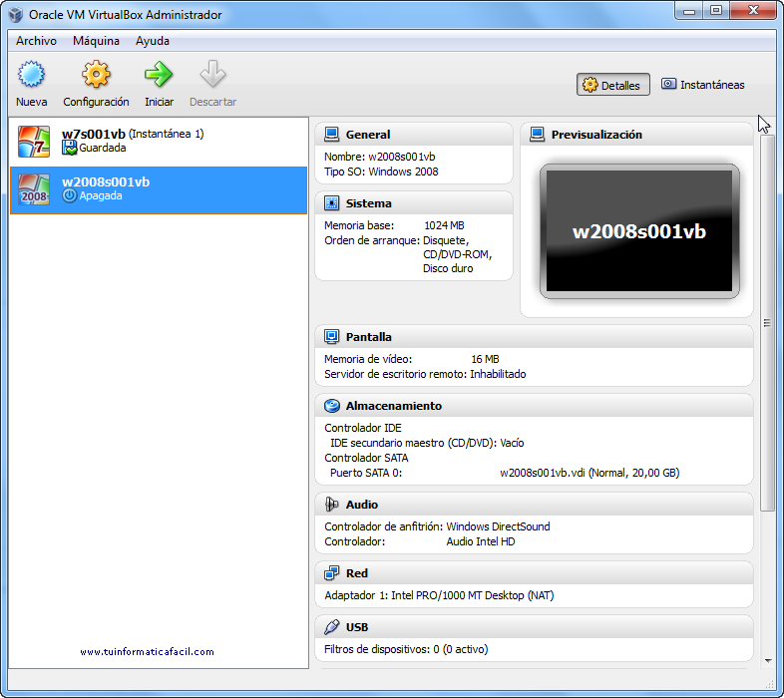The width and height of the screenshot is (784, 698).
Task: Open the Máquina menu
Action: 96,41
